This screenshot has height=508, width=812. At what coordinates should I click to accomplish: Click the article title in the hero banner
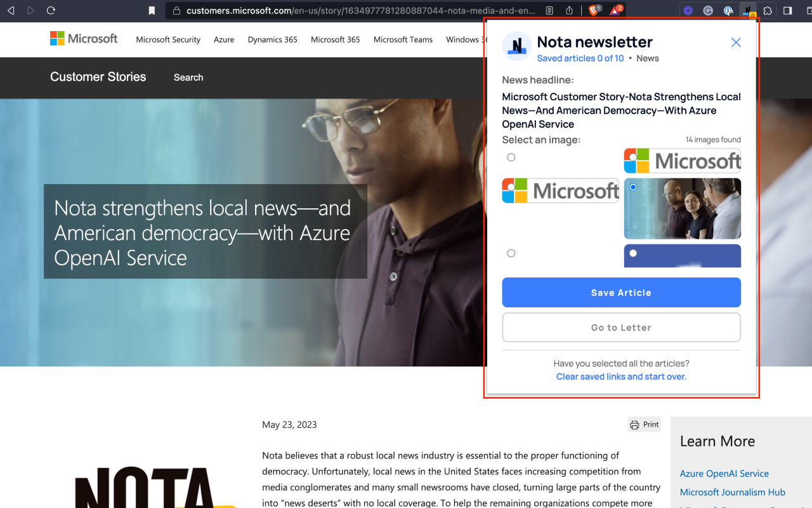[x=202, y=232]
